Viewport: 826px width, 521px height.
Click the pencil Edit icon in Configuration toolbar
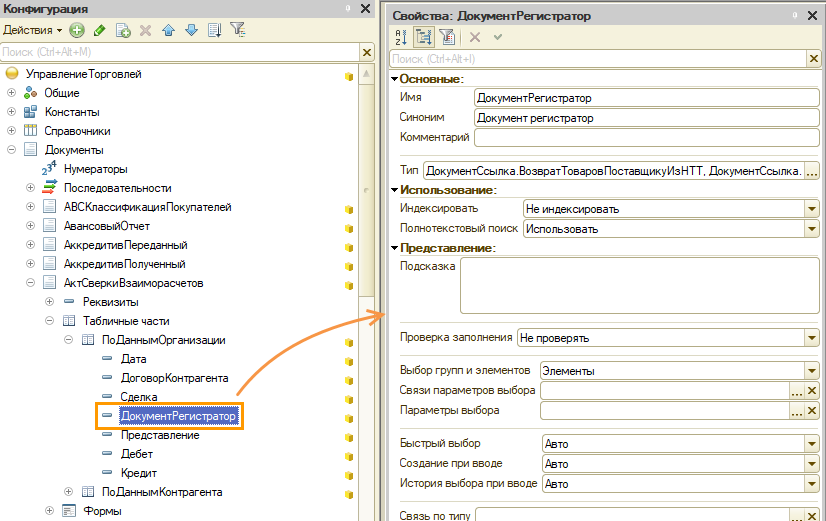[100, 30]
